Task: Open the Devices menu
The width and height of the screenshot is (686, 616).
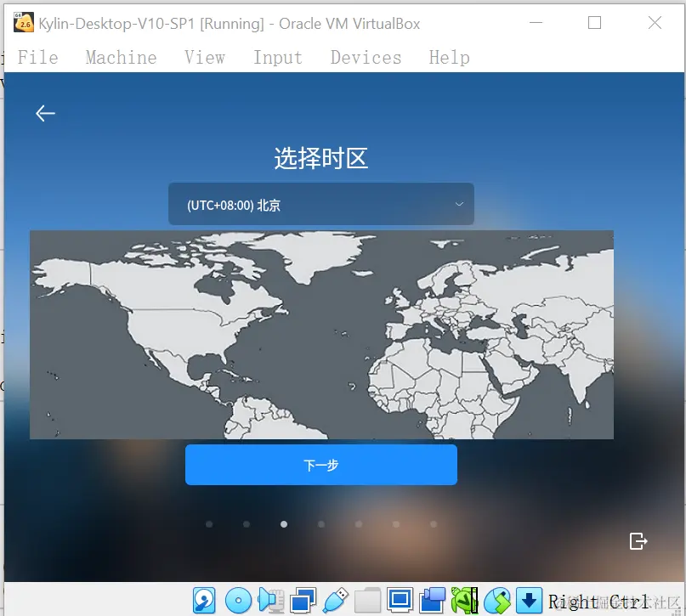Action: tap(366, 57)
